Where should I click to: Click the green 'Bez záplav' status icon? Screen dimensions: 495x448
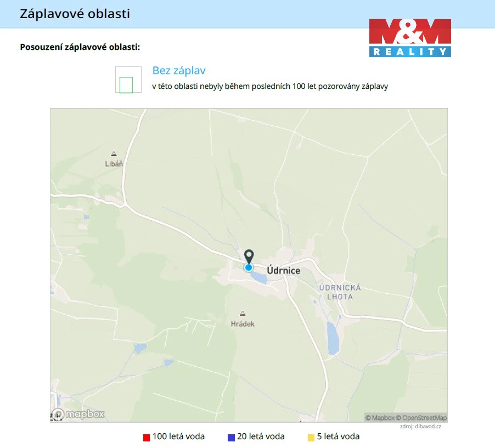(126, 85)
